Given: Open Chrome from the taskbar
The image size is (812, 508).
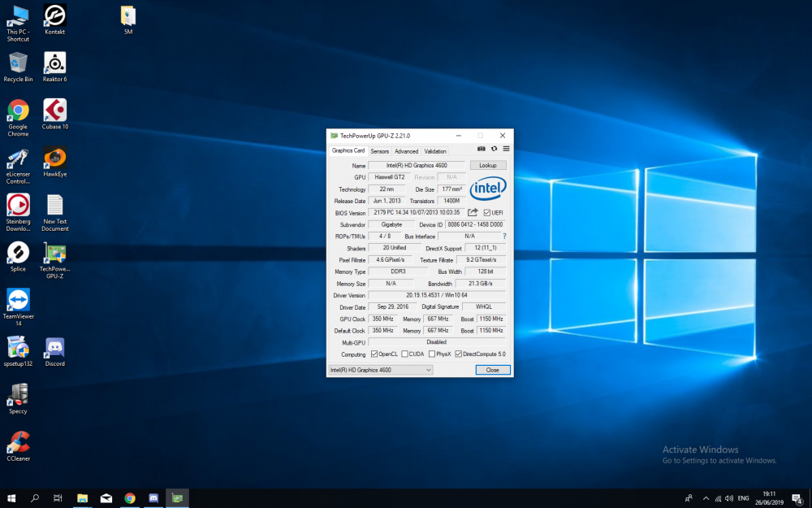Looking at the screenshot, I should click(130, 498).
